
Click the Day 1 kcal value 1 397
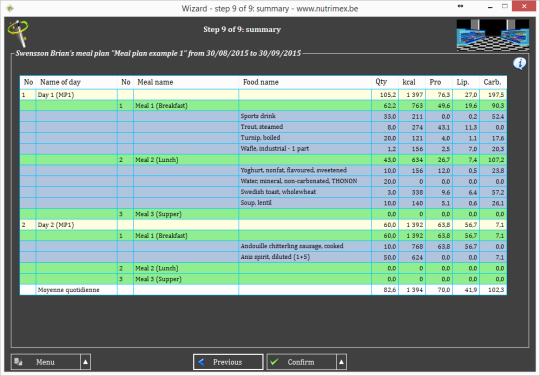(x=415, y=95)
